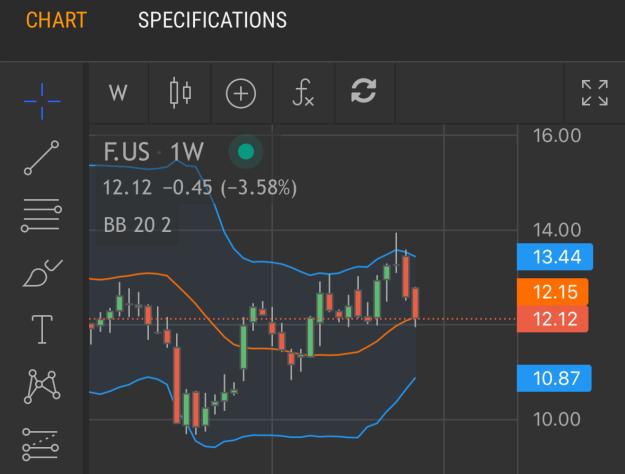Refresh the chart with the circular arrows icon
Viewport: 625px width, 474px height.
pyautogui.click(x=364, y=91)
